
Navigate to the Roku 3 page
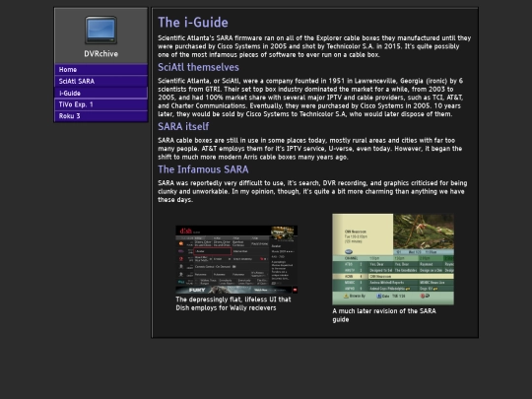tap(100, 116)
